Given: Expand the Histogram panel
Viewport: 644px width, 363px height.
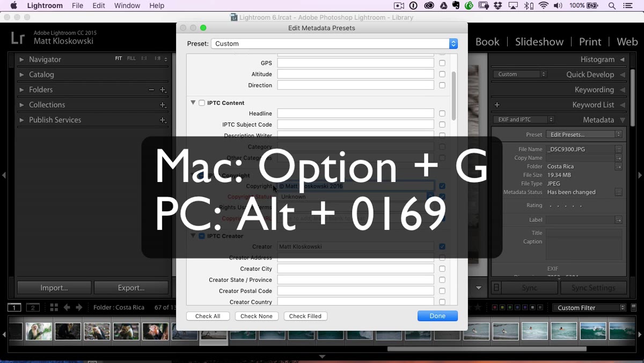Looking at the screenshot, I should tap(623, 60).
